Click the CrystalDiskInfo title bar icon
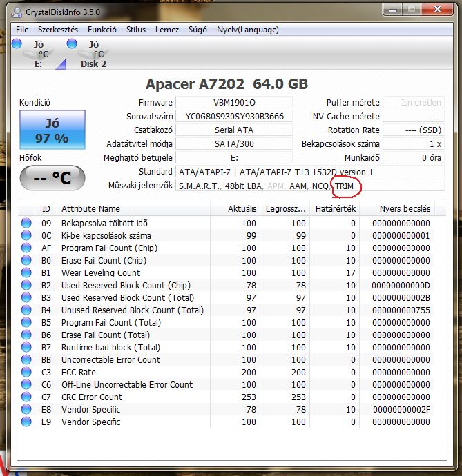 coord(17,12)
